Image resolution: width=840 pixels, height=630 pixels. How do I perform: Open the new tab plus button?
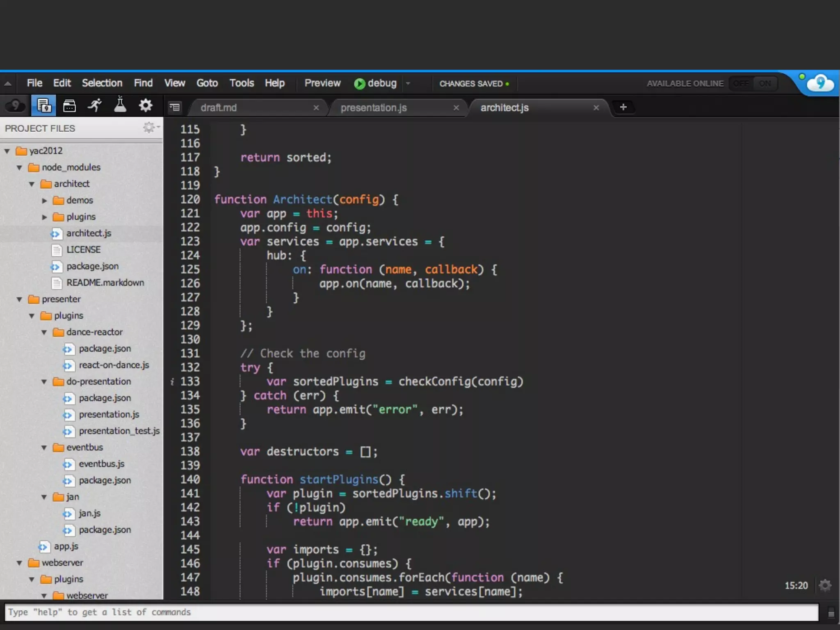[623, 107]
